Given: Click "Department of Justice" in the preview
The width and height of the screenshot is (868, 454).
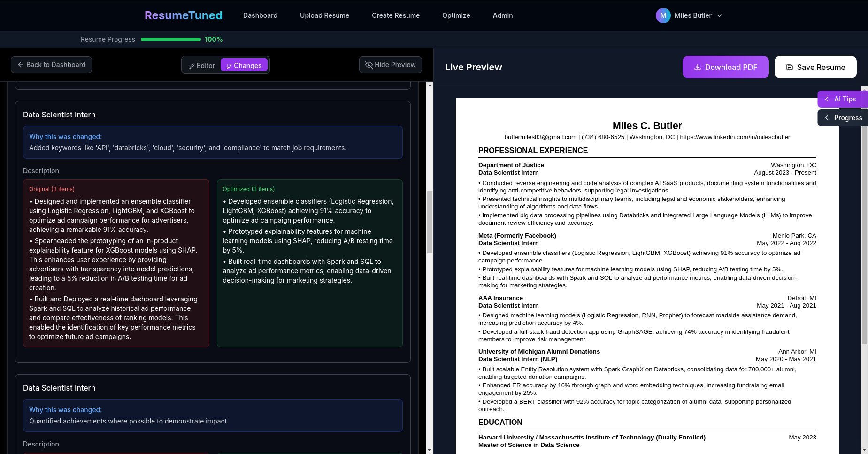Looking at the screenshot, I should click(x=511, y=165).
